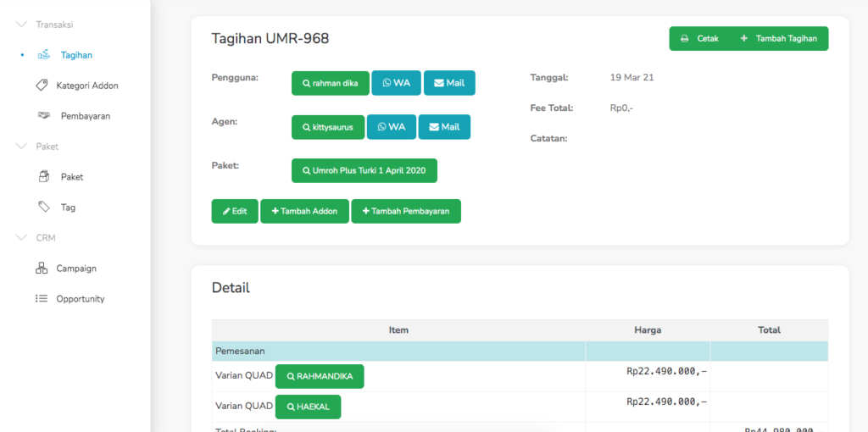Collapse the Transaksi sidebar section

pyautogui.click(x=22, y=25)
